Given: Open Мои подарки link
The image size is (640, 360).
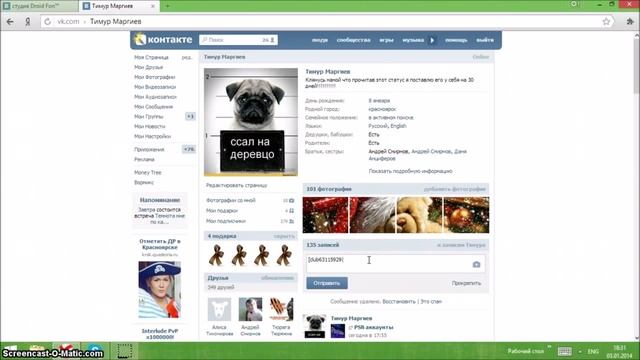Looking at the screenshot, I should coord(222,211).
